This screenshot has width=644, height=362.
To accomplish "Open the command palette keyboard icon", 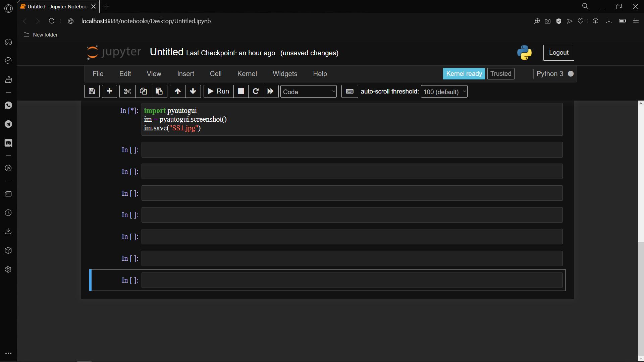I will point(350,92).
